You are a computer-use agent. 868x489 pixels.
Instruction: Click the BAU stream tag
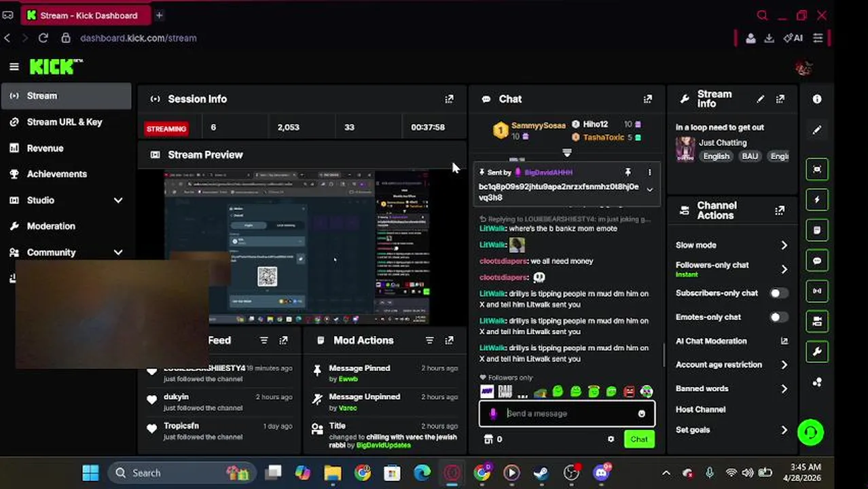750,156
